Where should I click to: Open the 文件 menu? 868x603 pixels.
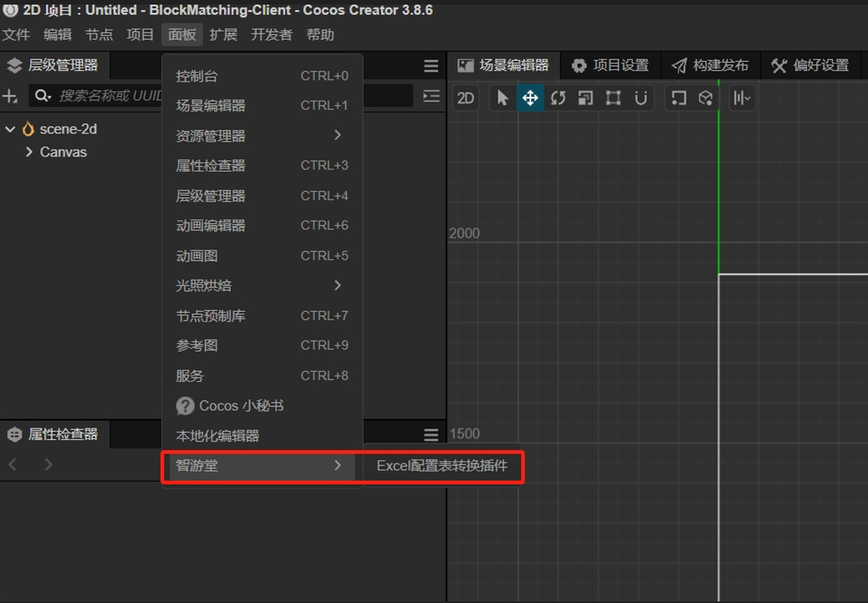(16, 35)
